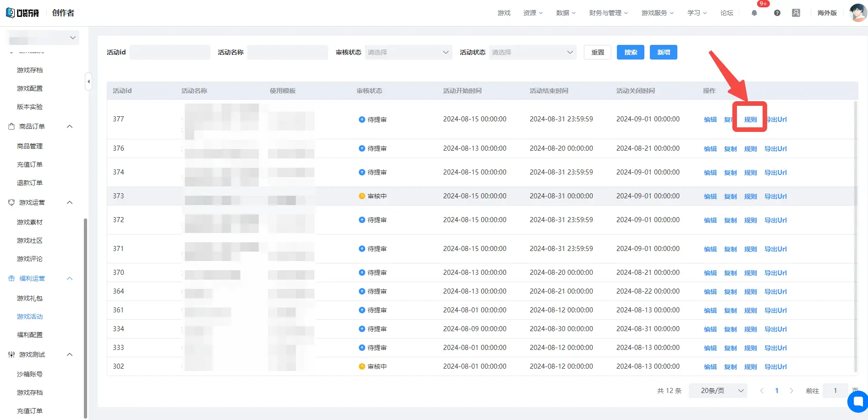Open the account avatar picture
868x420 pixels.
(857, 12)
